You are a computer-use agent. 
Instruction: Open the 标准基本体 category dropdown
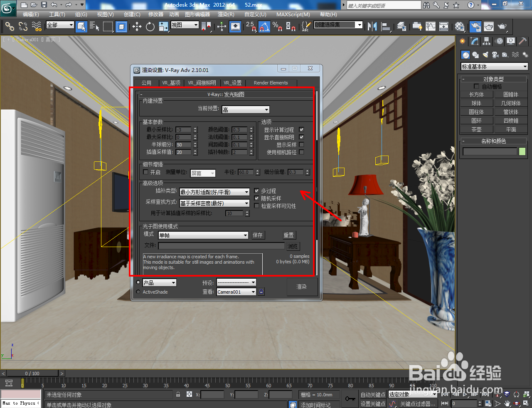coord(495,67)
